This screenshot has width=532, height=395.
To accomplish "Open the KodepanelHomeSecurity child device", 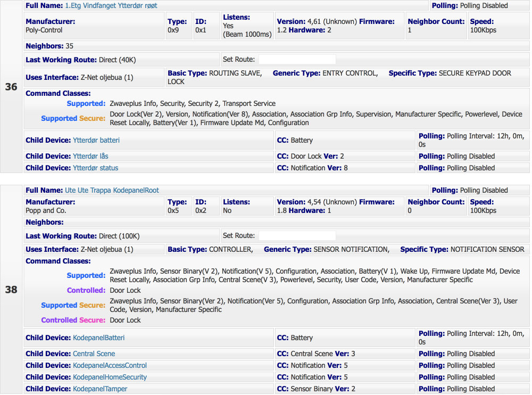I will point(110,377).
